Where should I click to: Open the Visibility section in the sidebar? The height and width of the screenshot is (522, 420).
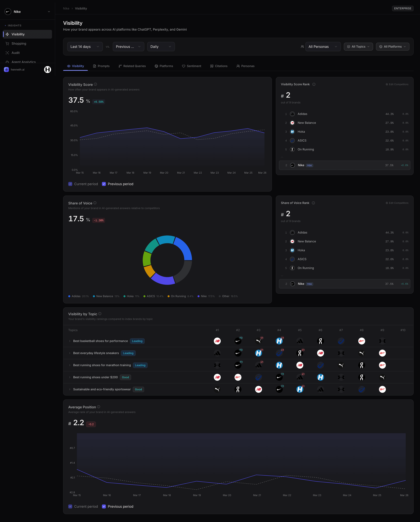(27, 34)
